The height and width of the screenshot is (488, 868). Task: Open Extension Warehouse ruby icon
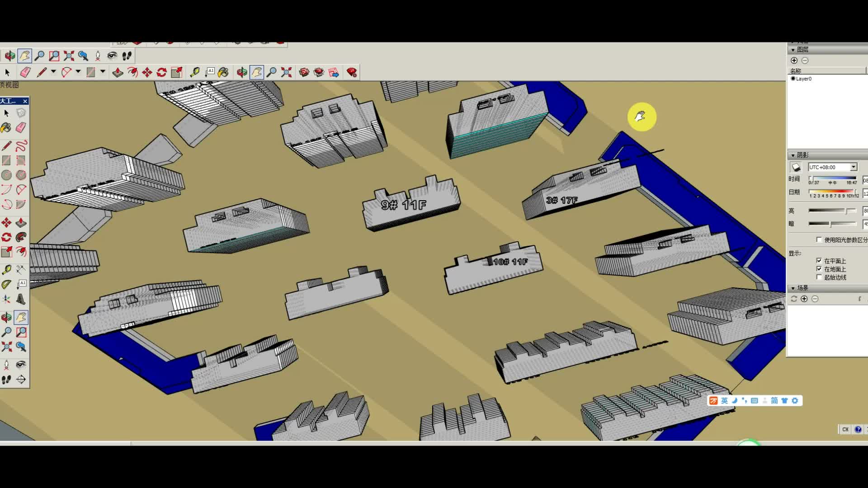pos(352,72)
